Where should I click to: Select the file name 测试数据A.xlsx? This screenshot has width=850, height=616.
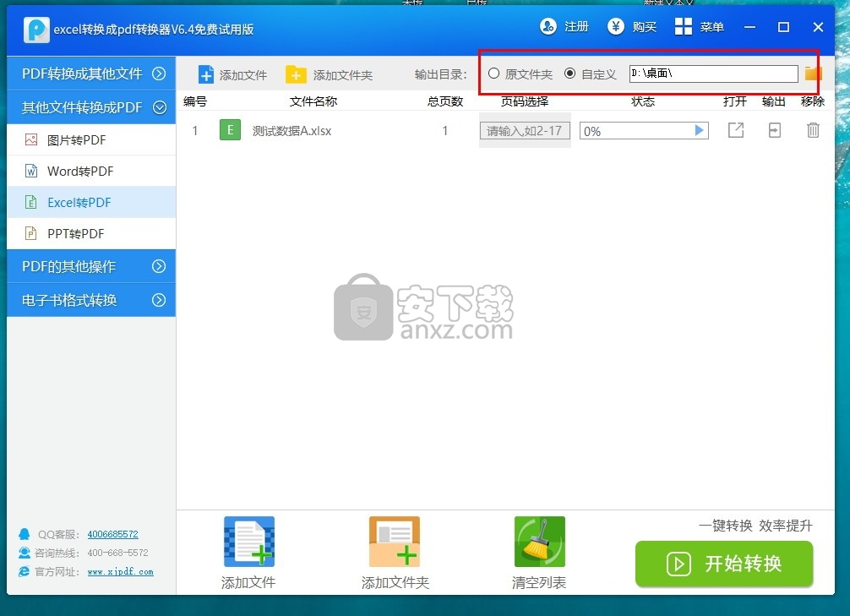coord(292,131)
